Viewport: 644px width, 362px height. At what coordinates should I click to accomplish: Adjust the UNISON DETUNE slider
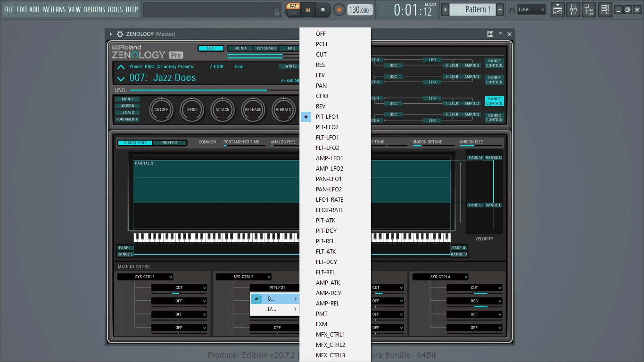point(434,146)
